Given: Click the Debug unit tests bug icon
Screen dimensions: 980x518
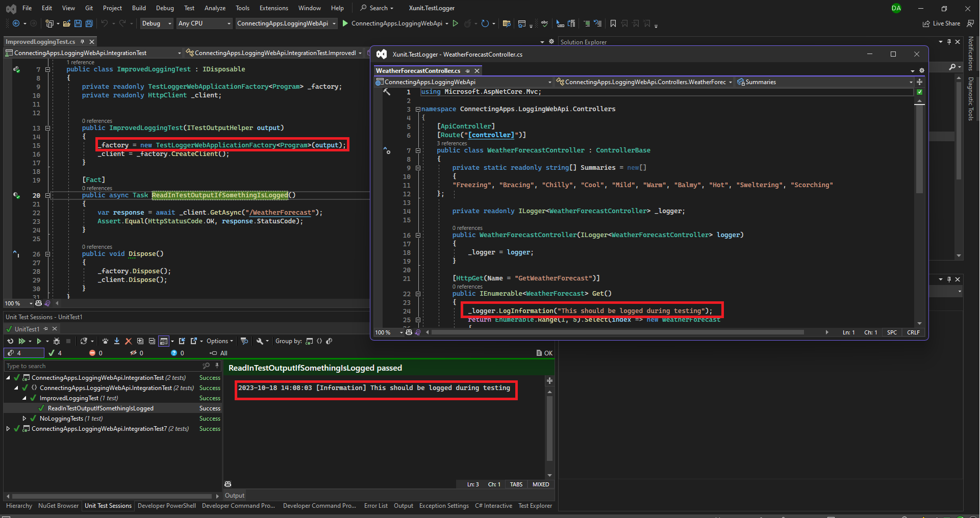Looking at the screenshot, I should 57,341.
